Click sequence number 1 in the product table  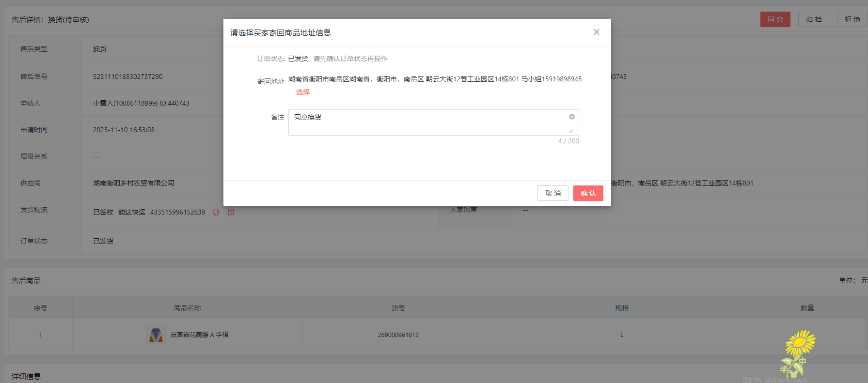40,335
